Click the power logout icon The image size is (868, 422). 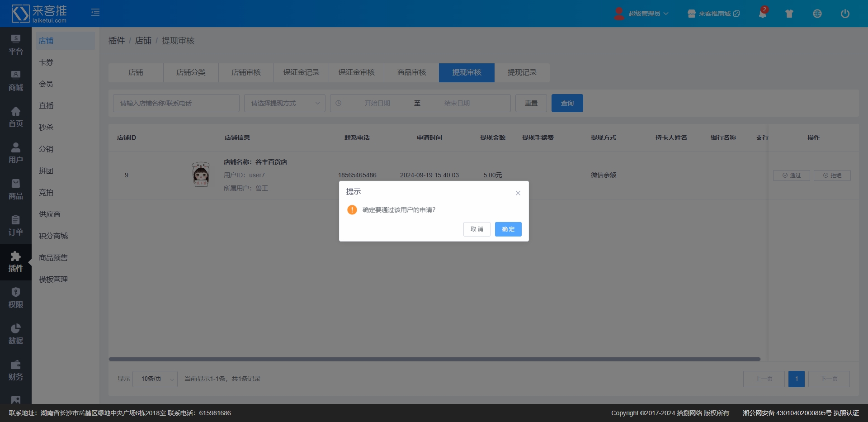pos(844,14)
